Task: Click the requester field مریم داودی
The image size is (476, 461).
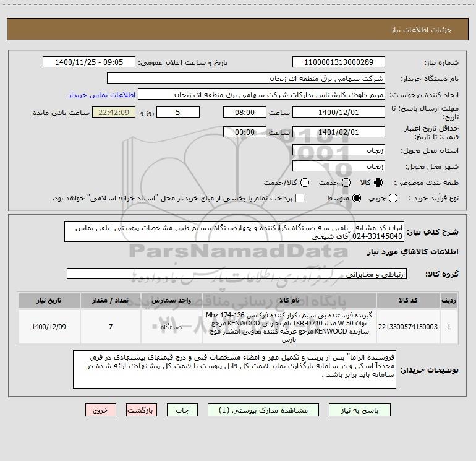Action: (x=261, y=94)
